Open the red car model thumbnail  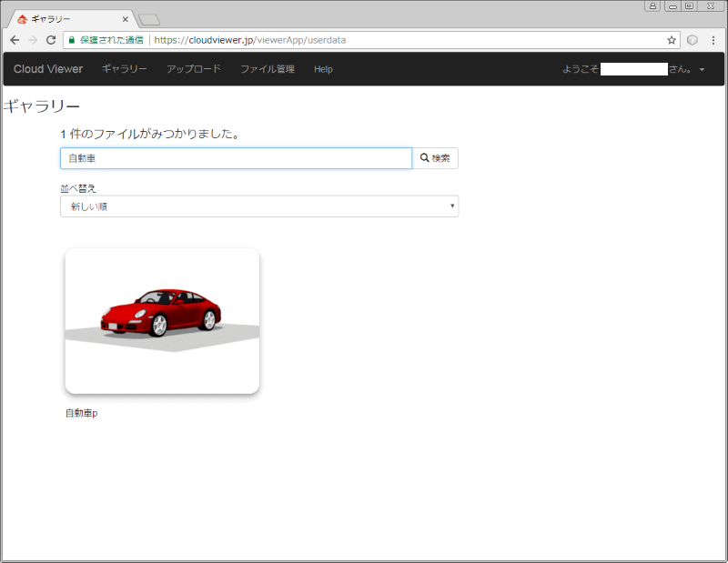coord(162,321)
